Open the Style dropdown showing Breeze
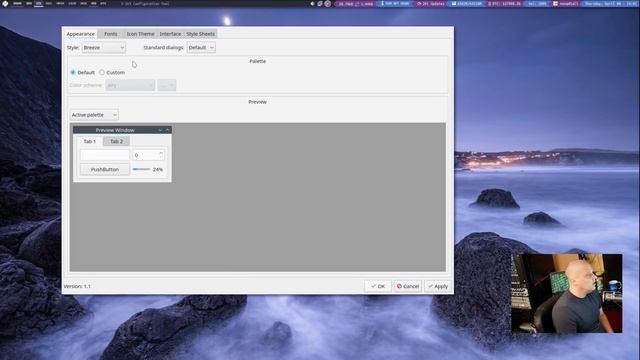The width and height of the screenshot is (640, 360). coord(104,48)
